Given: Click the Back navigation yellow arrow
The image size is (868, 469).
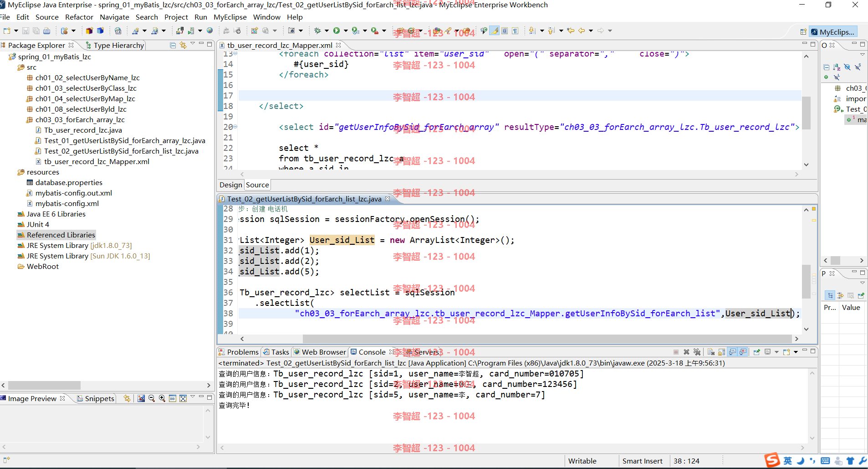Looking at the screenshot, I should 582,31.
